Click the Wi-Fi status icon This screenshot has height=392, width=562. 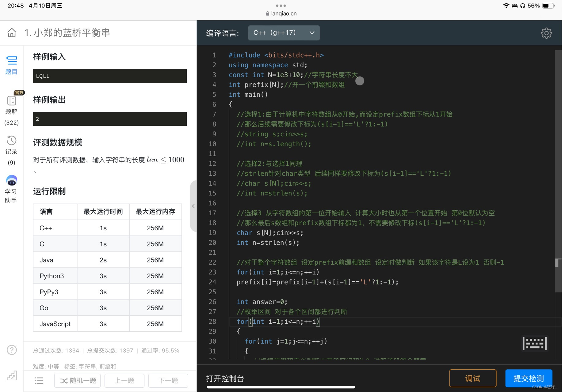[506, 6]
